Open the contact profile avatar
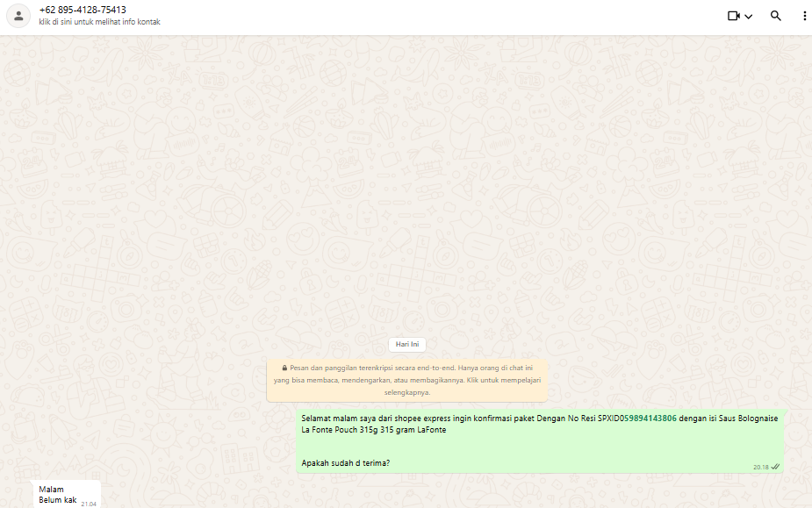The width and height of the screenshot is (812, 508). [x=18, y=16]
